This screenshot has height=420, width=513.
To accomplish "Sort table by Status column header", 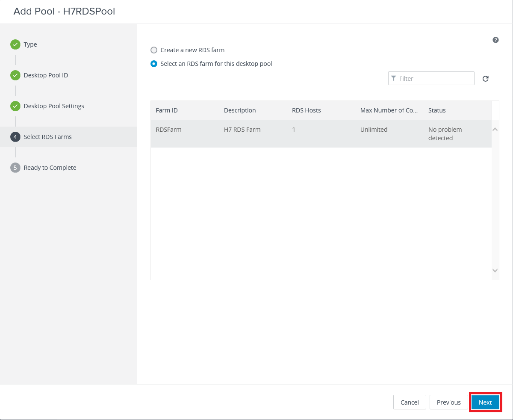I will (437, 110).
